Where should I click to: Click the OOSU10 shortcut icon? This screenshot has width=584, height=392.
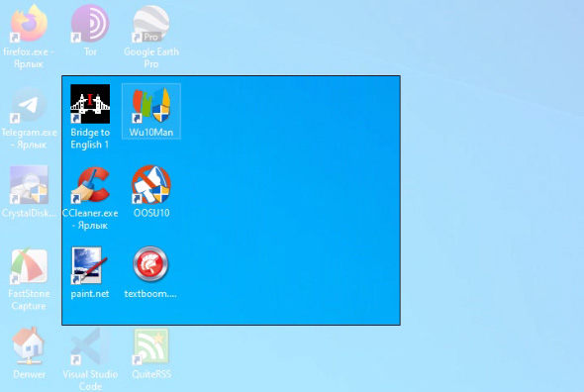(x=151, y=185)
